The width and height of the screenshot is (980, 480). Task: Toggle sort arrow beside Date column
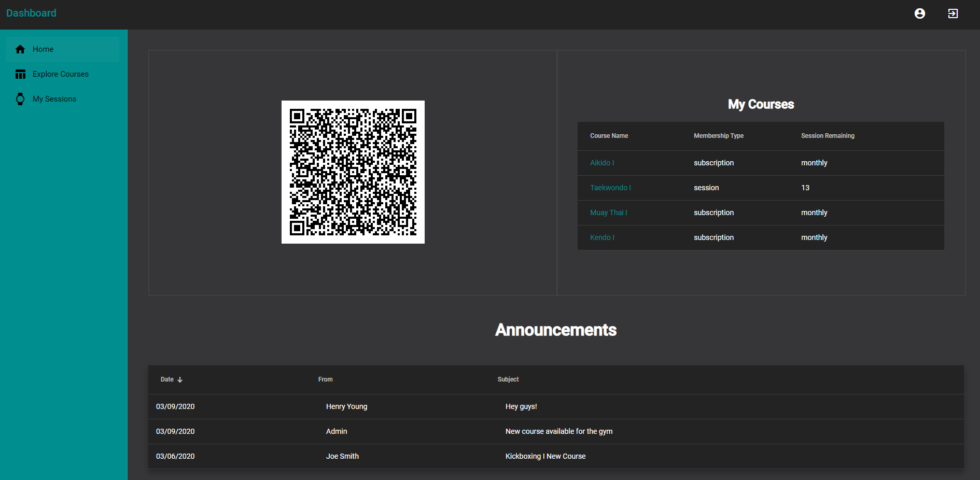point(180,380)
